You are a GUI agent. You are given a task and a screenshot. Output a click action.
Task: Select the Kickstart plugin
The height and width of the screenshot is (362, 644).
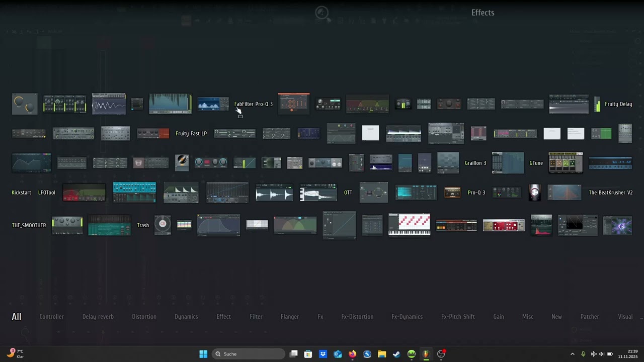22,193
